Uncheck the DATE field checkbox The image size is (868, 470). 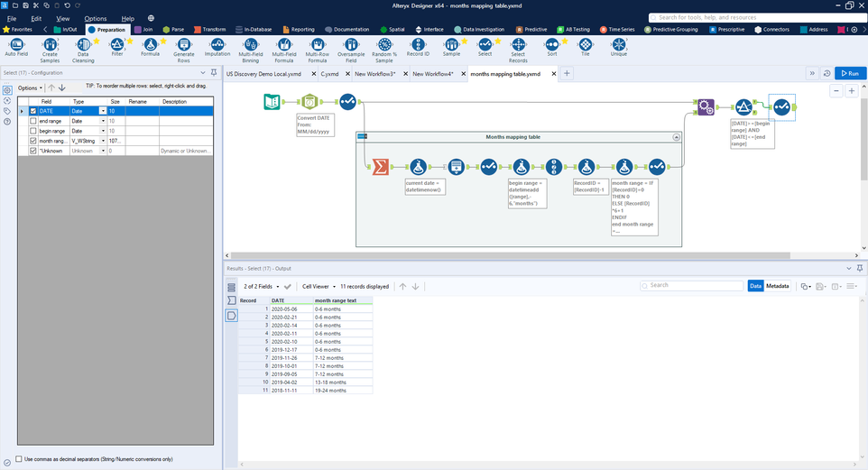tap(33, 111)
